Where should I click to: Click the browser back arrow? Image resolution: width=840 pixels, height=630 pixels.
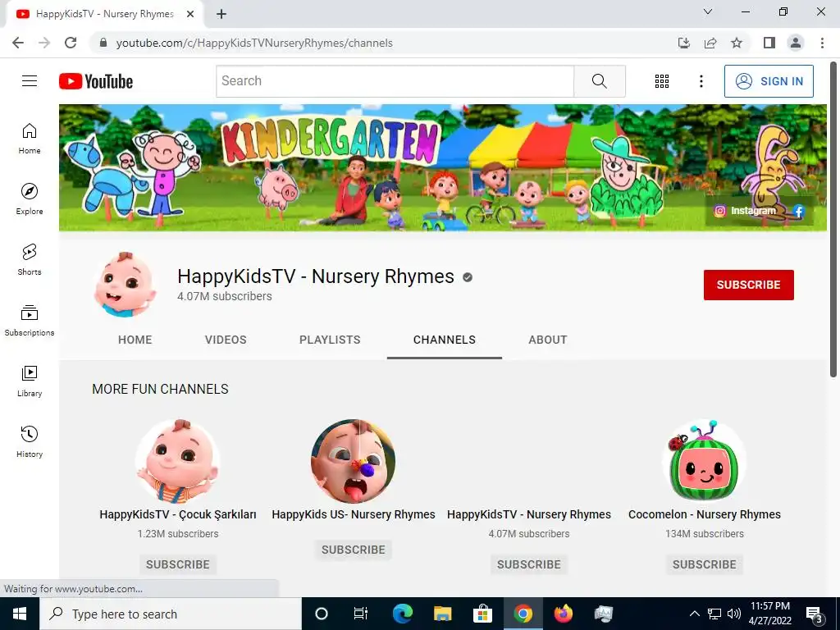click(x=18, y=43)
